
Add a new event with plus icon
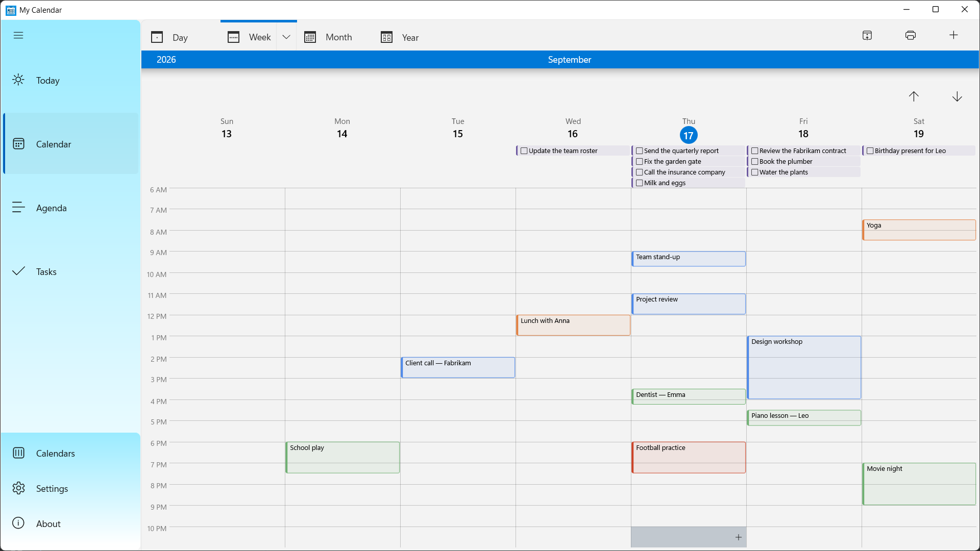(953, 35)
